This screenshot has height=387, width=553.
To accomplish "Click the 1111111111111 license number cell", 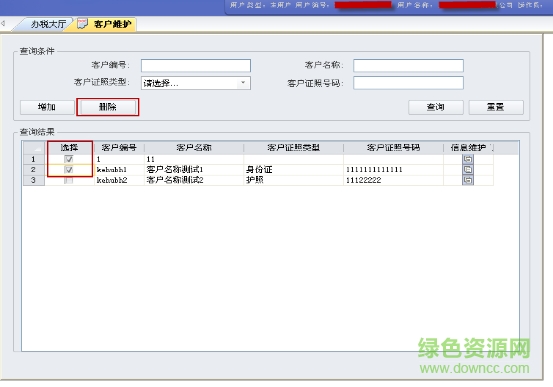I will [393, 170].
